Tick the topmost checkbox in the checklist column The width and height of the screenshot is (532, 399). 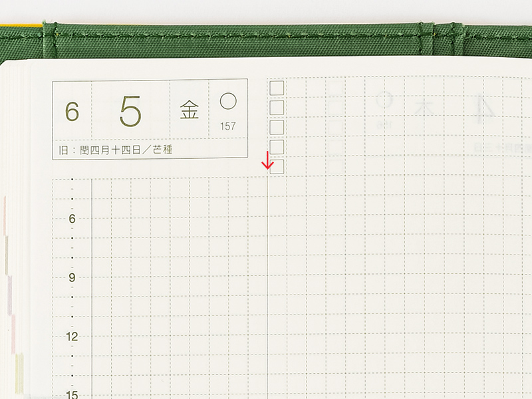pyautogui.click(x=277, y=88)
